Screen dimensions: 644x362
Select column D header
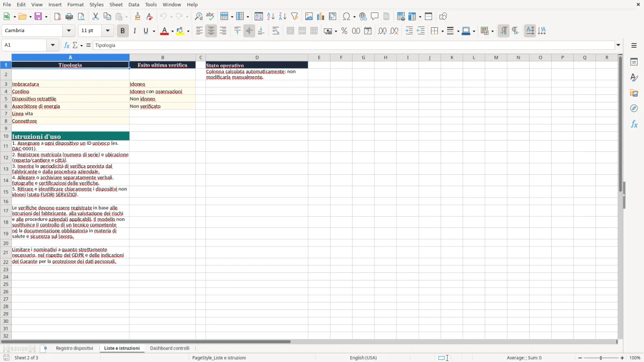tap(257, 57)
